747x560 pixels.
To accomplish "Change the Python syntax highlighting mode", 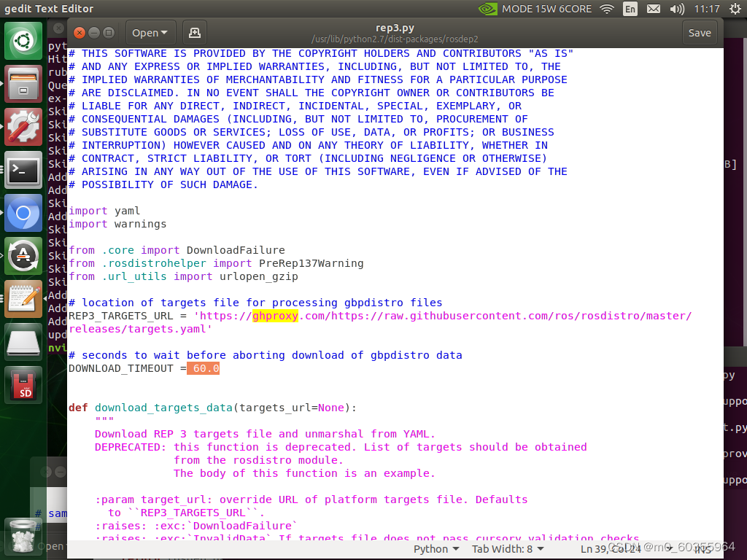I will click(436, 549).
